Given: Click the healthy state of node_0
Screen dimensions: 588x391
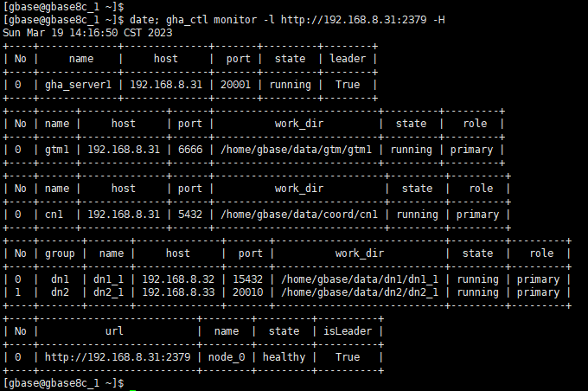Looking at the screenshot, I should [x=284, y=357].
